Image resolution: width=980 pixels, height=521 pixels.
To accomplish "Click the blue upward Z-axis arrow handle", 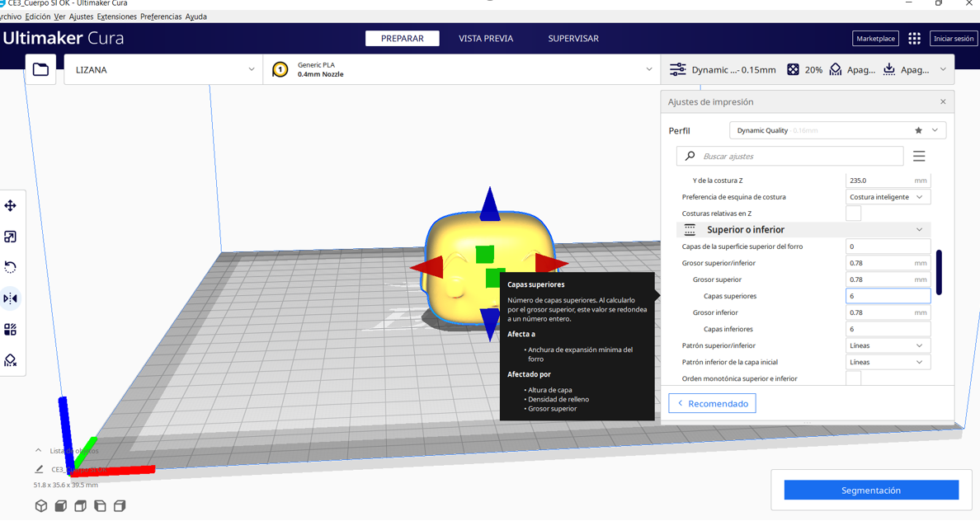I will (x=490, y=204).
